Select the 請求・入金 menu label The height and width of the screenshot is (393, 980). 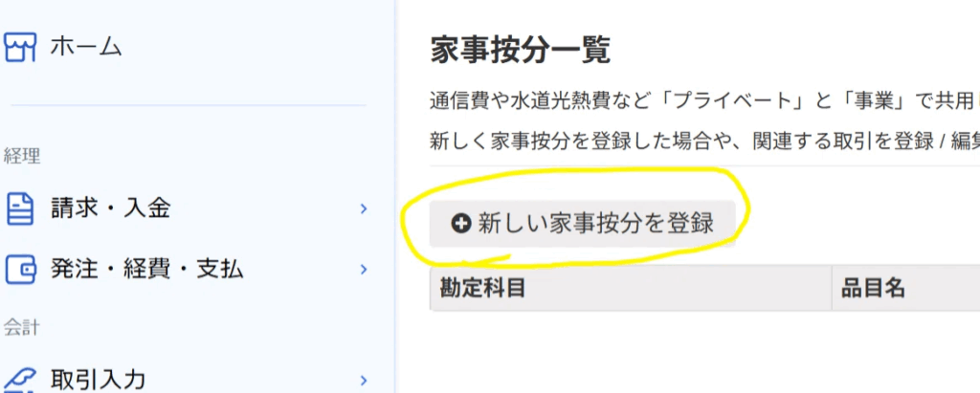tap(111, 208)
